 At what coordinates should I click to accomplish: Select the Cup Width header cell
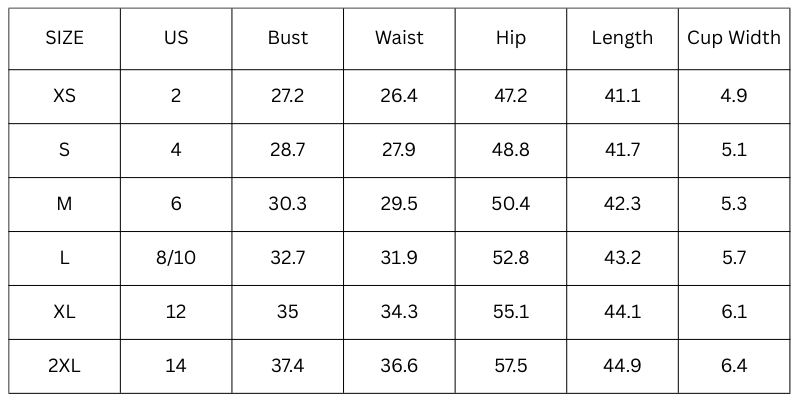[734, 38]
